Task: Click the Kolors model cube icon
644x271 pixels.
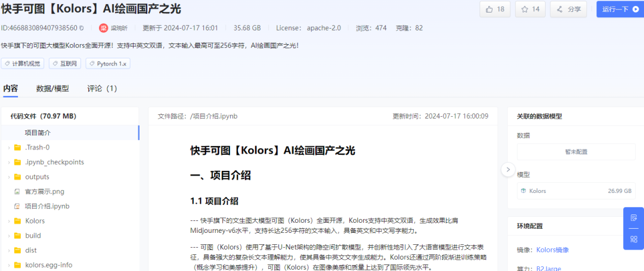Action: (x=524, y=191)
